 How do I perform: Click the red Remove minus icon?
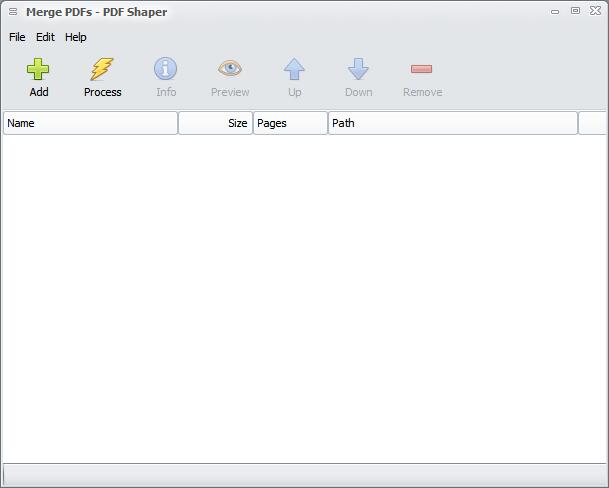pyautogui.click(x=421, y=69)
